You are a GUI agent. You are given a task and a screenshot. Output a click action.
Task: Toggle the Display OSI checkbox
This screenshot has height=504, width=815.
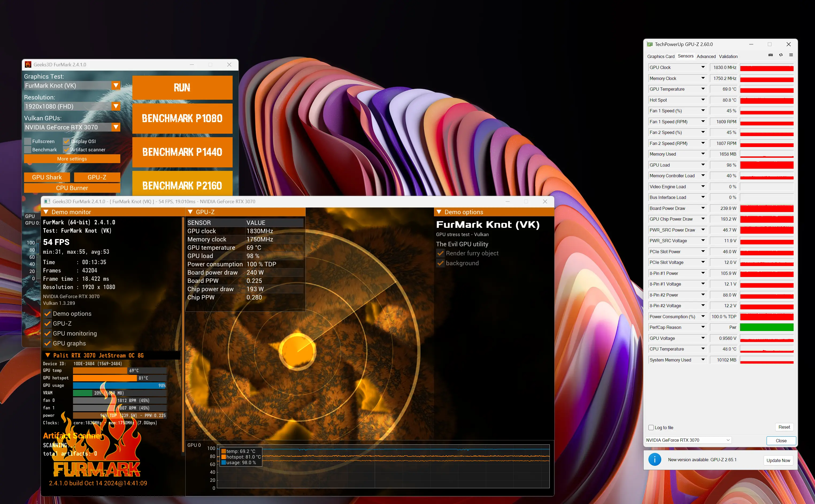(x=66, y=141)
